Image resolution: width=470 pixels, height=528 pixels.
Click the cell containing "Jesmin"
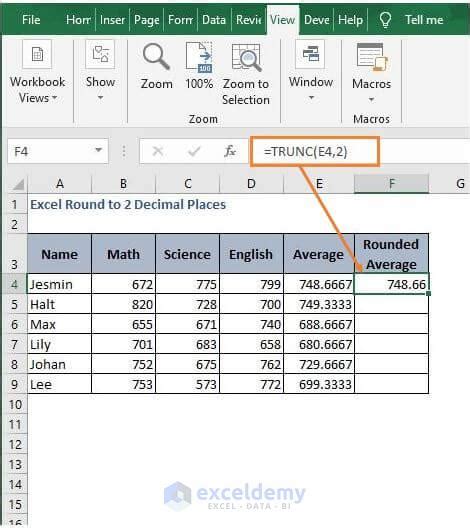[60, 284]
